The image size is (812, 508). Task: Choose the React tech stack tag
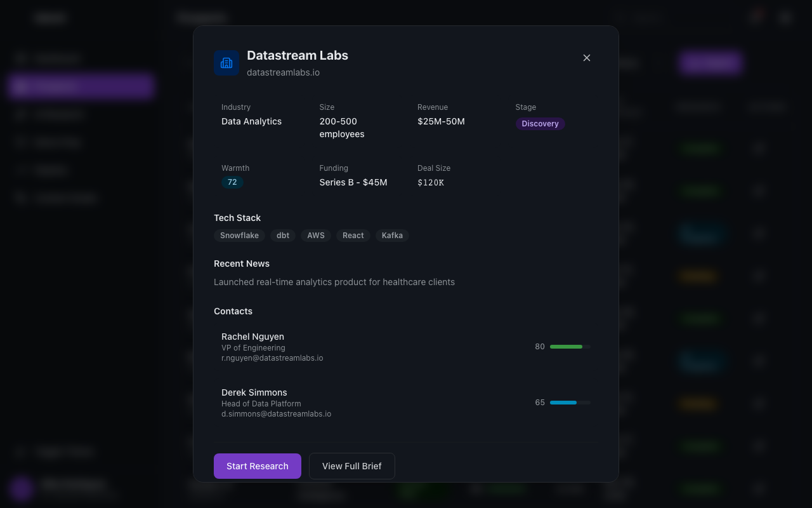coord(353,236)
